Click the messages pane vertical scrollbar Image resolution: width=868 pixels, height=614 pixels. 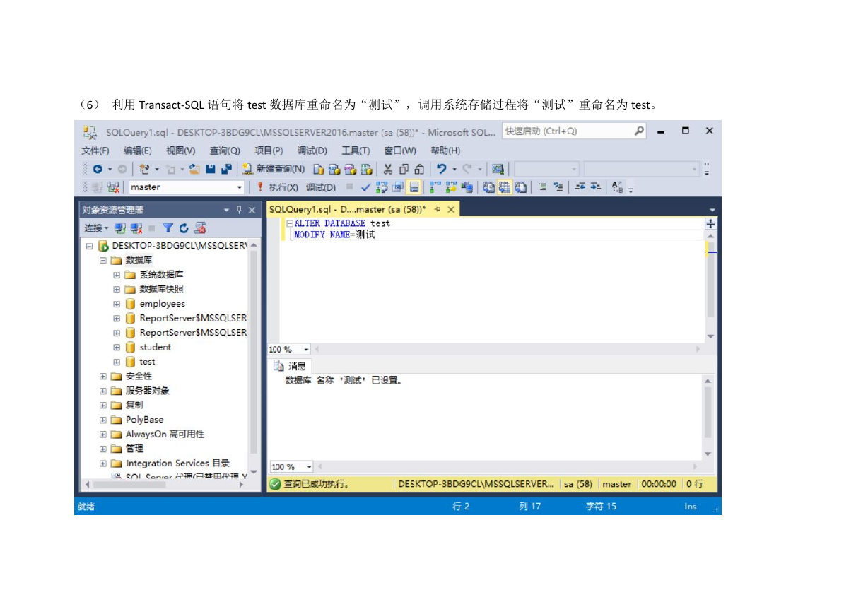(x=709, y=418)
